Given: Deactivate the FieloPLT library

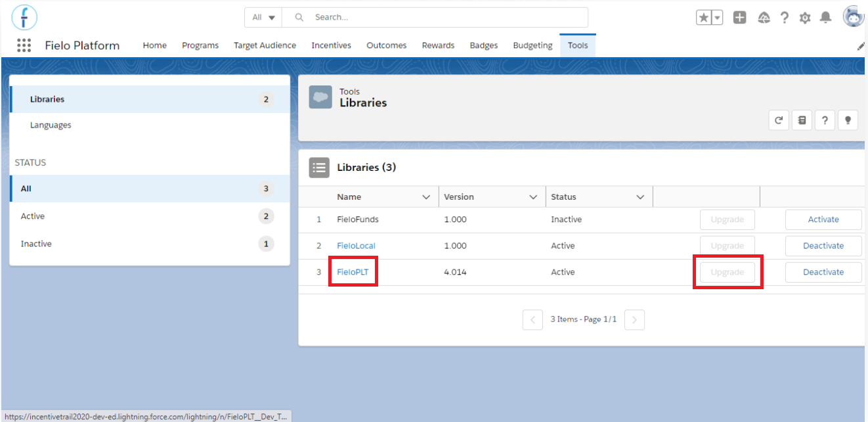Looking at the screenshot, I should (823, 272).
